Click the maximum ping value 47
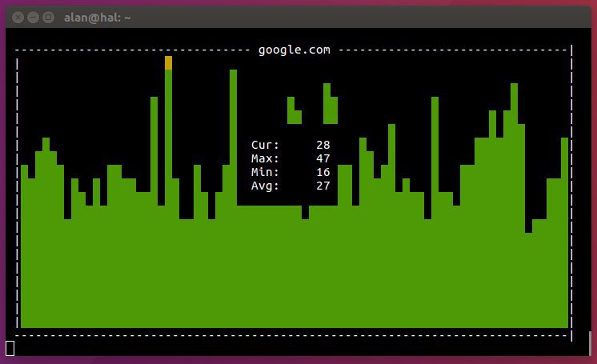597x364 pixels. point(323,158)
